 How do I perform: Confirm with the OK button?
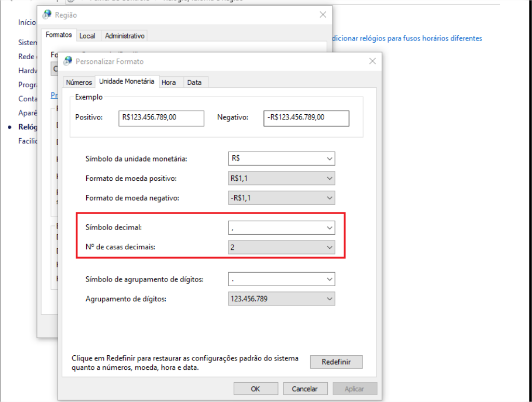(255, 388)
